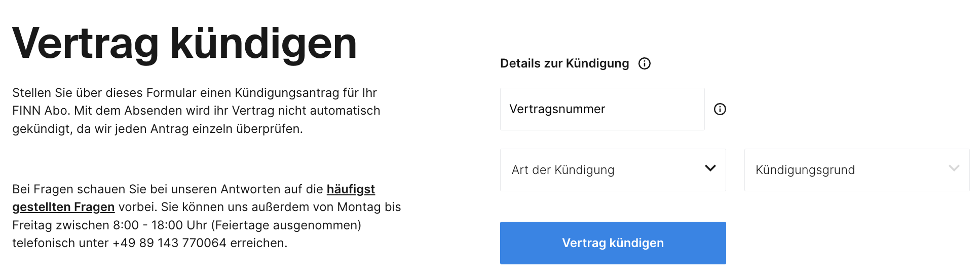The width and height of the screenshot is (980, 274).
Task: Open the gestellten Fragen link
Action: 63,207
